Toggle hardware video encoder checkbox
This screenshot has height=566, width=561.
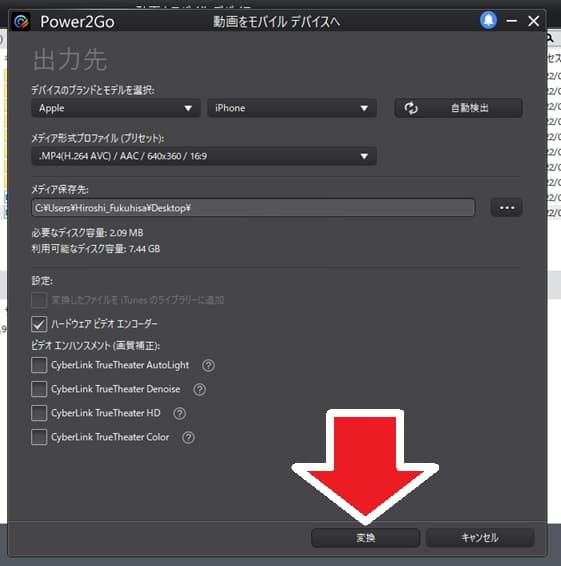coord(39,324)
